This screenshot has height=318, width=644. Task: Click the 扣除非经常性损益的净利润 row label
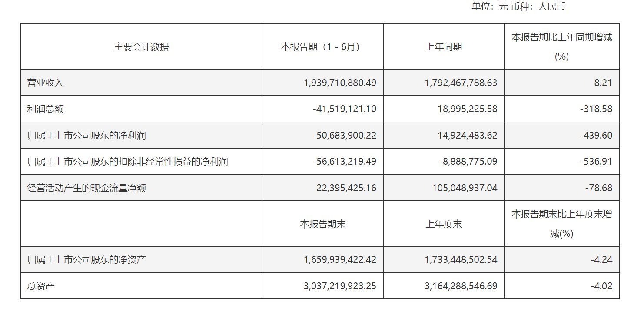pos(128,162)
